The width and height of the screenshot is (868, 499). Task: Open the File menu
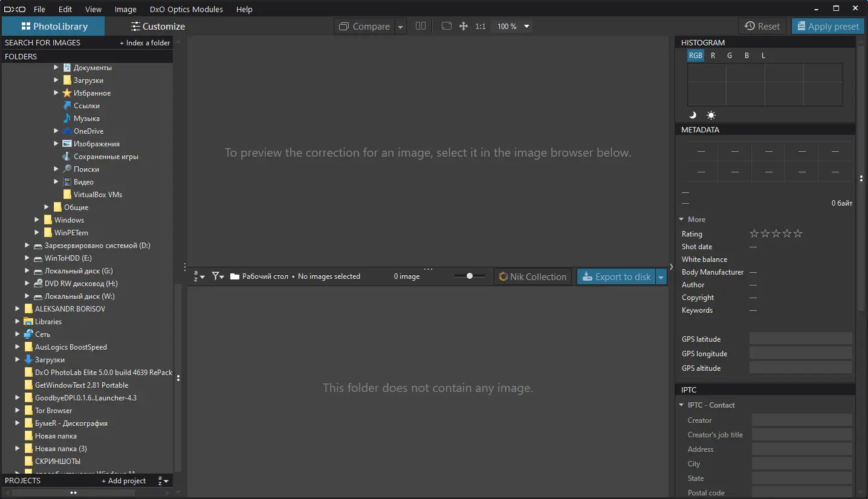pyautogui.click(x=39, y=9)
